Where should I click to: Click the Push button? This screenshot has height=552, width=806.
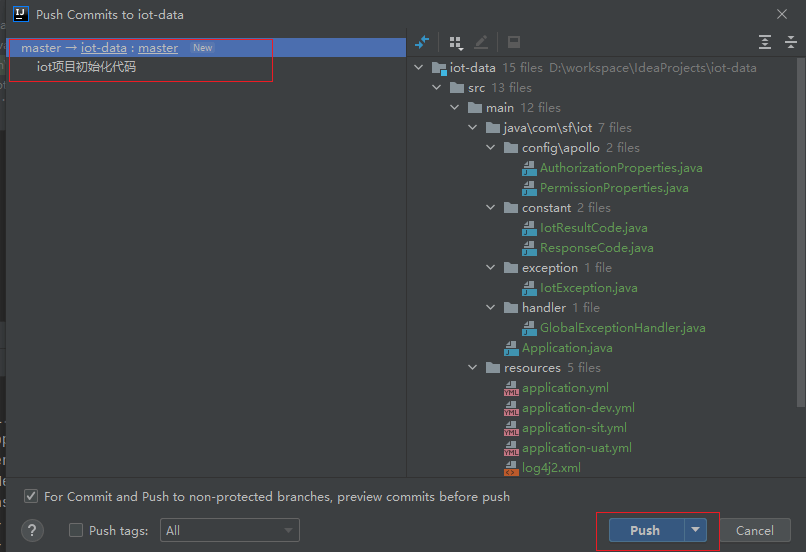tap(647, 530)
